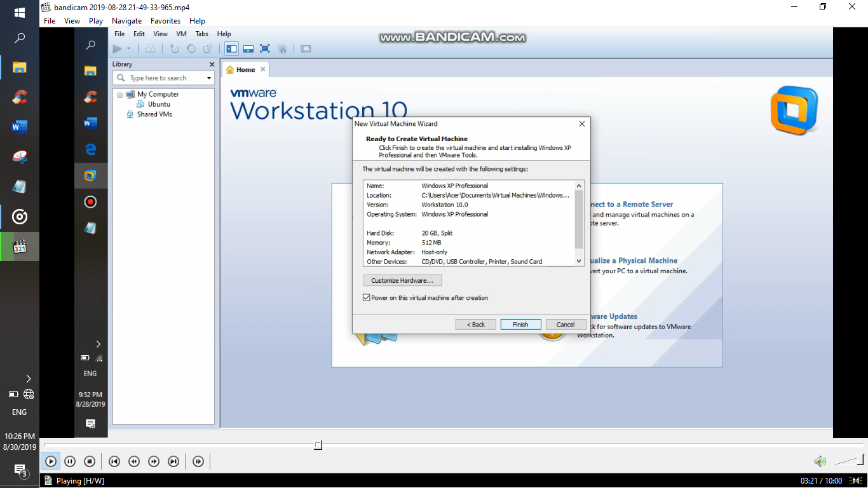Open the library search dropdown arrow
Viewport: 868px width, 488px height.
[209, 78]
